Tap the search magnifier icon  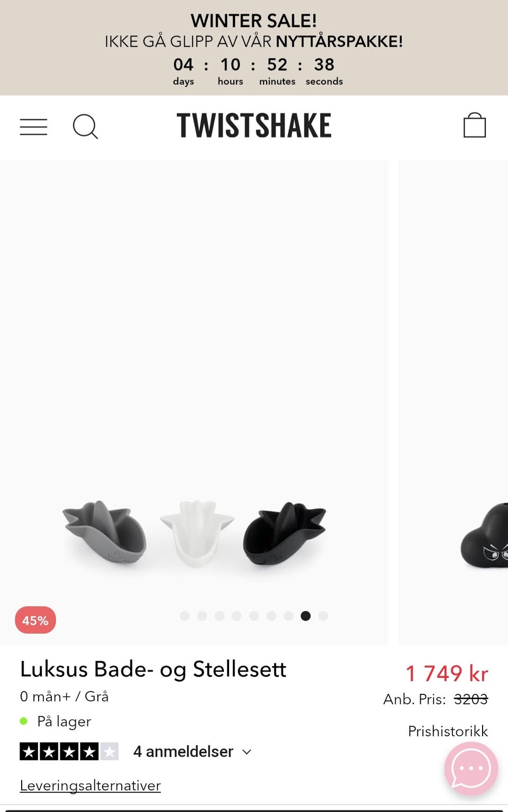(x=85, y=127)
